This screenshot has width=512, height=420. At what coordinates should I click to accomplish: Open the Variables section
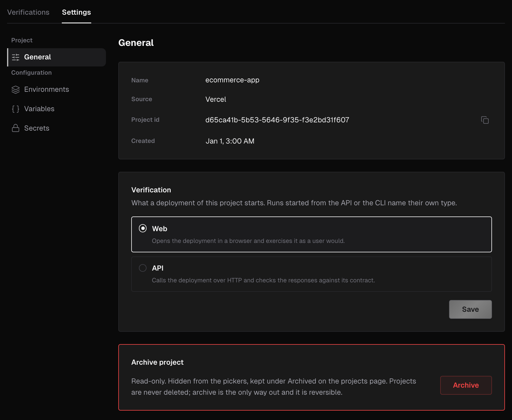pos(56,109)
